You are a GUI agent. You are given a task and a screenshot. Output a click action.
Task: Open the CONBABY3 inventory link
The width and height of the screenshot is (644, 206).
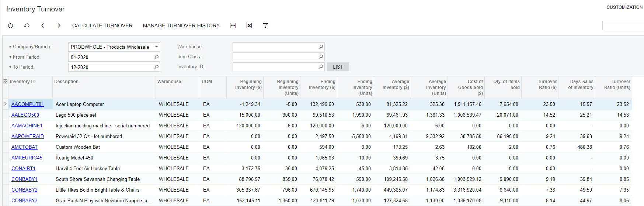(x=24, y=201)
